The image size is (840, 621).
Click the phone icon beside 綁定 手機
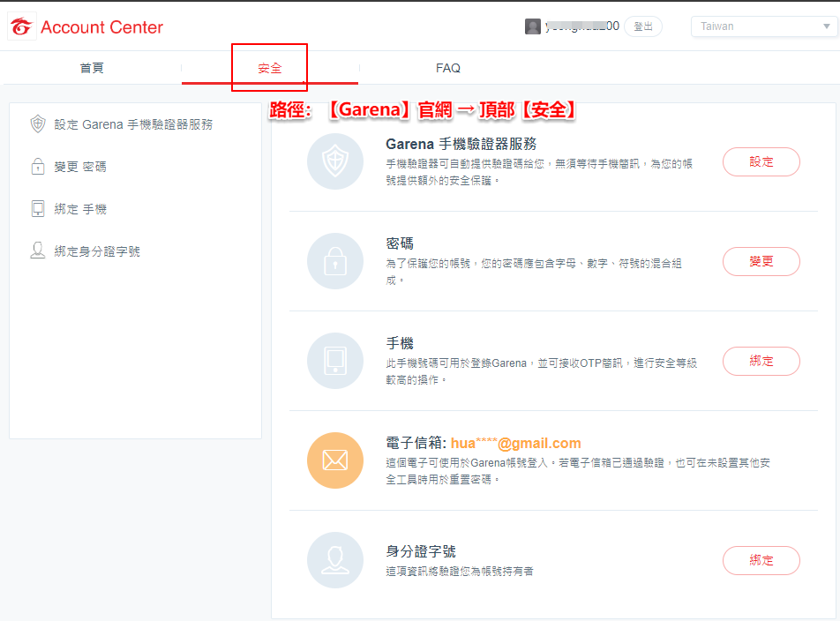[x=37, y=209]
